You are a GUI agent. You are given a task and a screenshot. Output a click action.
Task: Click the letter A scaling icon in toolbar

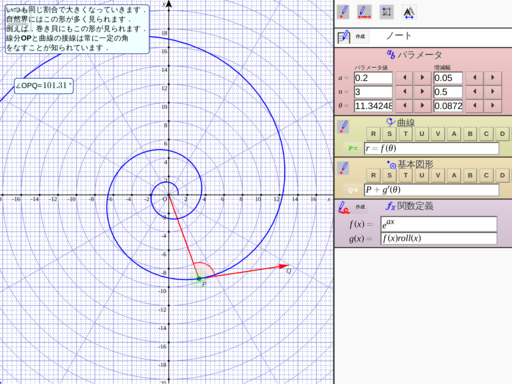[x=409, y=13]
